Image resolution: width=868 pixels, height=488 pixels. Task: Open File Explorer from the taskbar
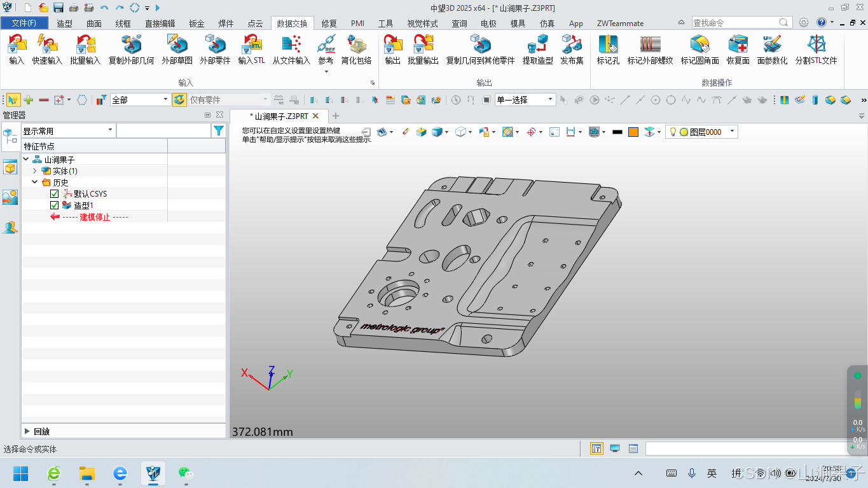[87, 473]
